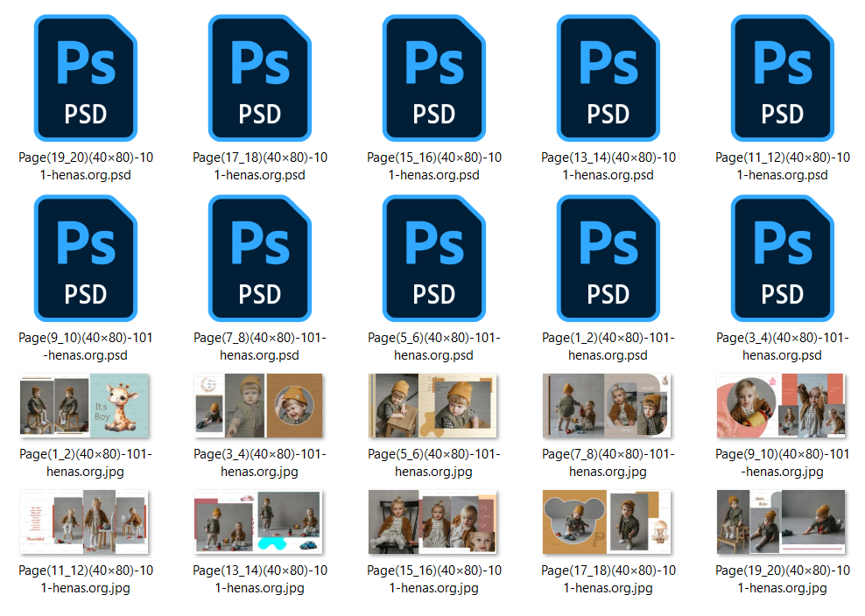Select the Page(1_2) JPG giraffe thumbnail
This screenshot has height=616, width=865.
(84, 405)
